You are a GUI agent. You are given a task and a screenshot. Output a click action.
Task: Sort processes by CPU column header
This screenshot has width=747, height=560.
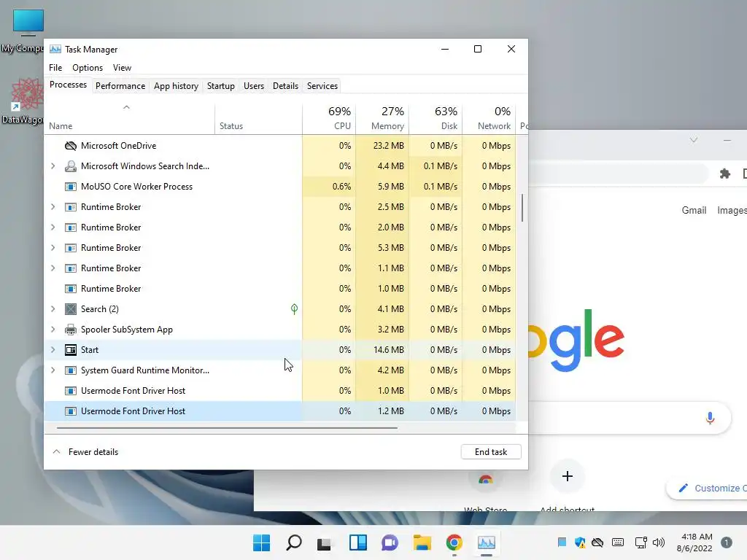point(329,118)
